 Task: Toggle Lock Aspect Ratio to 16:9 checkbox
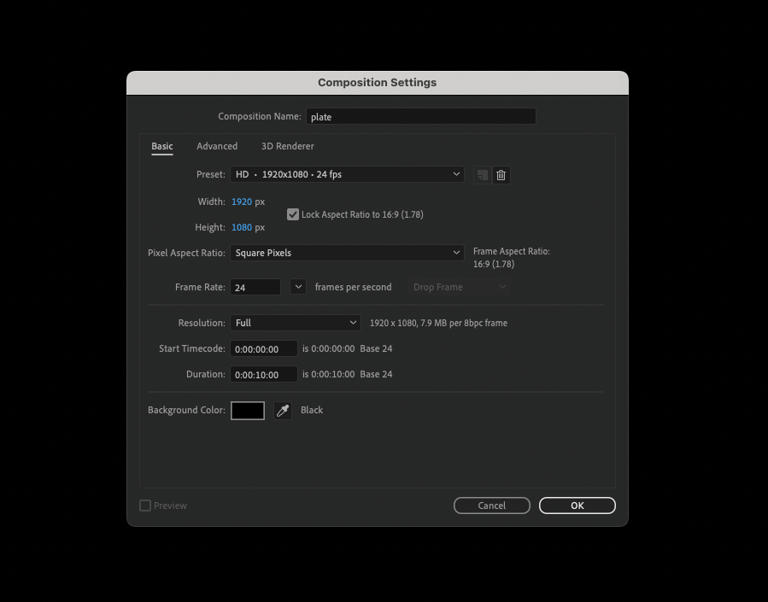click(x=293, y=214)
